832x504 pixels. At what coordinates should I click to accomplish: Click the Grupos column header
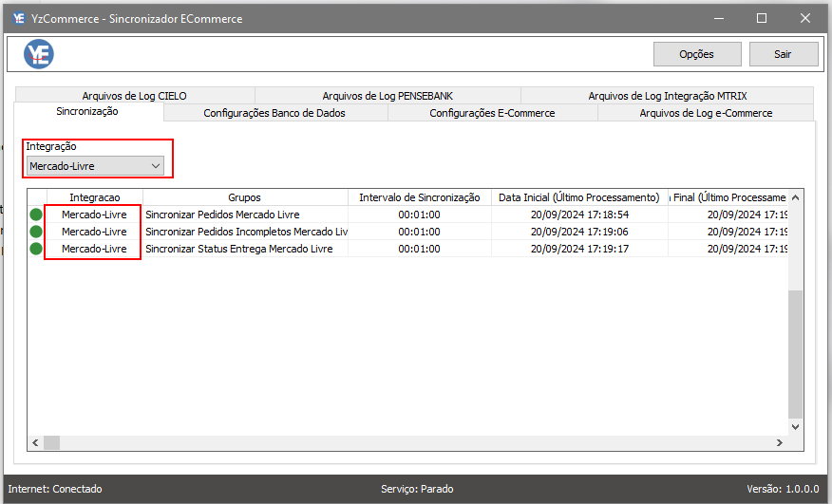pos(245,197)
